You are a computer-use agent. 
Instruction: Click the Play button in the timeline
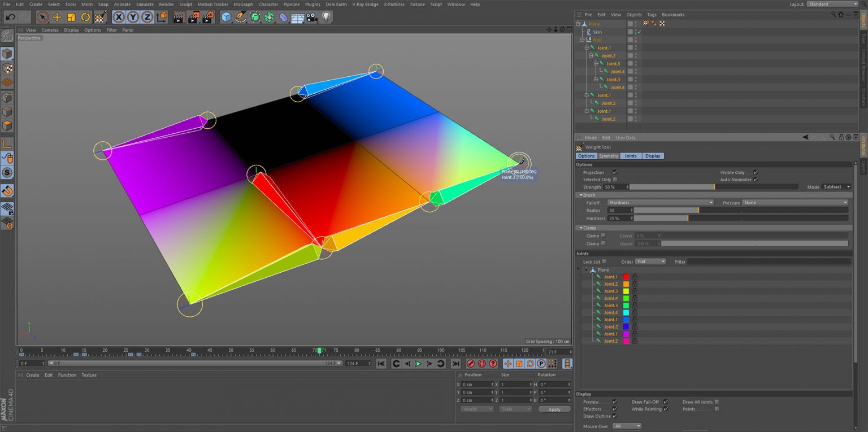coord(418,364)
